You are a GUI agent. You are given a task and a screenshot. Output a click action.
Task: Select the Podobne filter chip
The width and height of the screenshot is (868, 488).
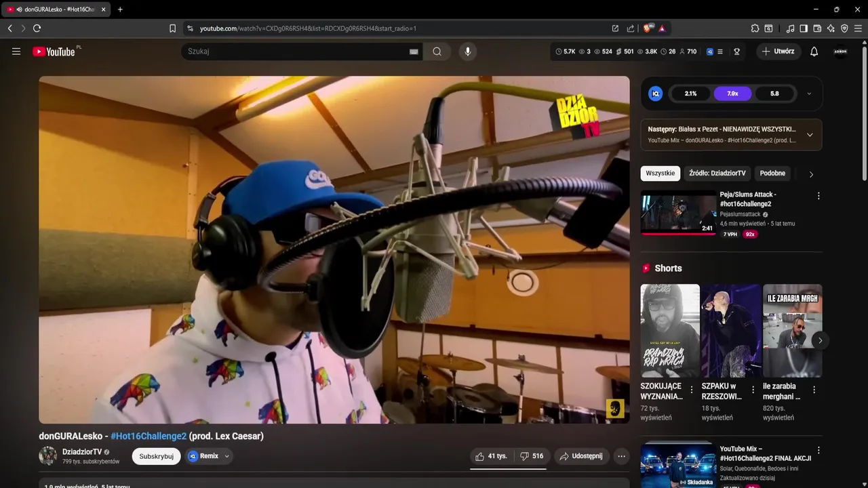[x=772, y=174]
